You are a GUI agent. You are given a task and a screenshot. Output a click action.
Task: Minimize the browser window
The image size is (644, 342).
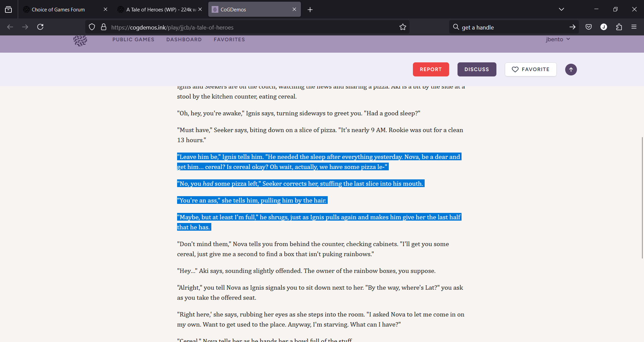[596, 9]
